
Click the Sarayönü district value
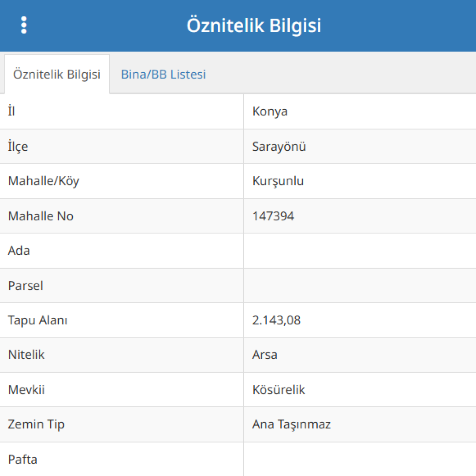pyautogui.click(x=279, y=146)
